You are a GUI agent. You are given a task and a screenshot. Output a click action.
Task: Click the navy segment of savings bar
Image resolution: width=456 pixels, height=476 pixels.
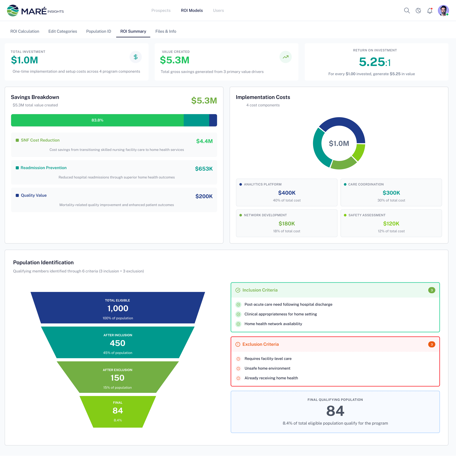pyautogui.click(x=213, y=120)
